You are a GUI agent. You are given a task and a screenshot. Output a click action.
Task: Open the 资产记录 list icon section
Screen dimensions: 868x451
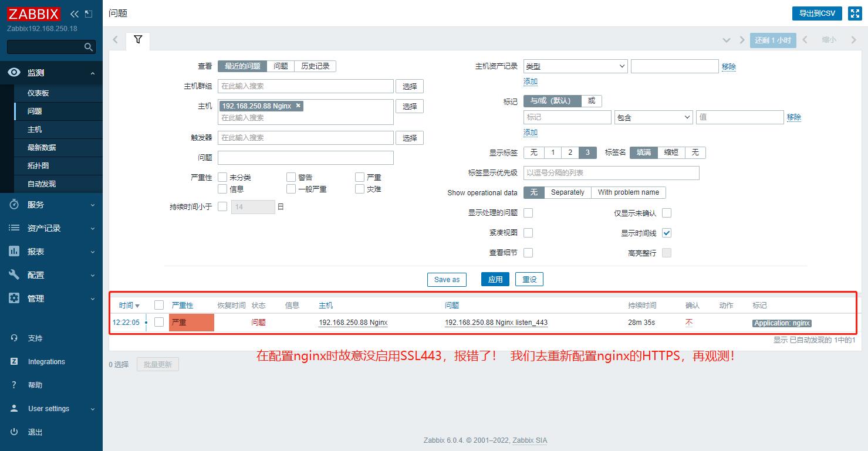click(14, 228)
